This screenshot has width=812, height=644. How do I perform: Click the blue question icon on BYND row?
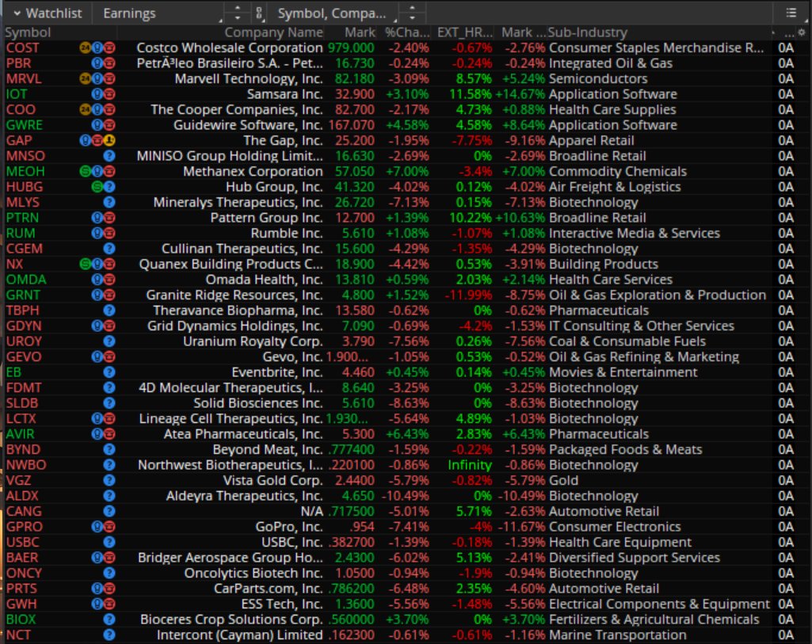[x=109, y=449]
